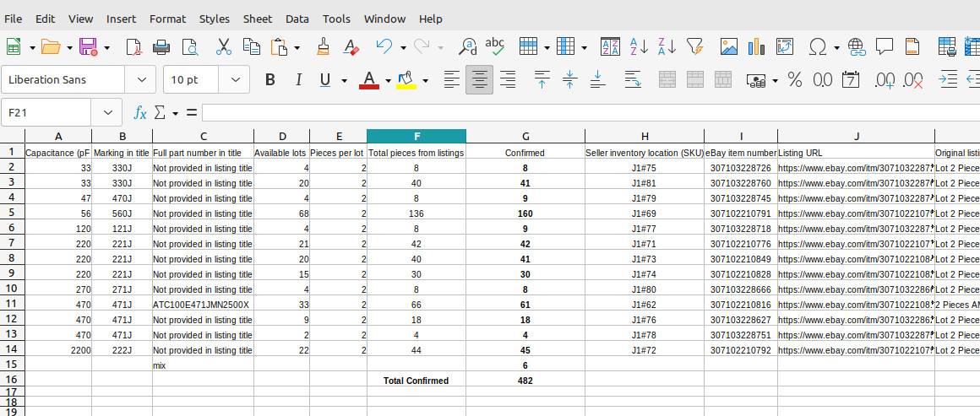Open the font color dropdown arrow

(x=388, y=80)
